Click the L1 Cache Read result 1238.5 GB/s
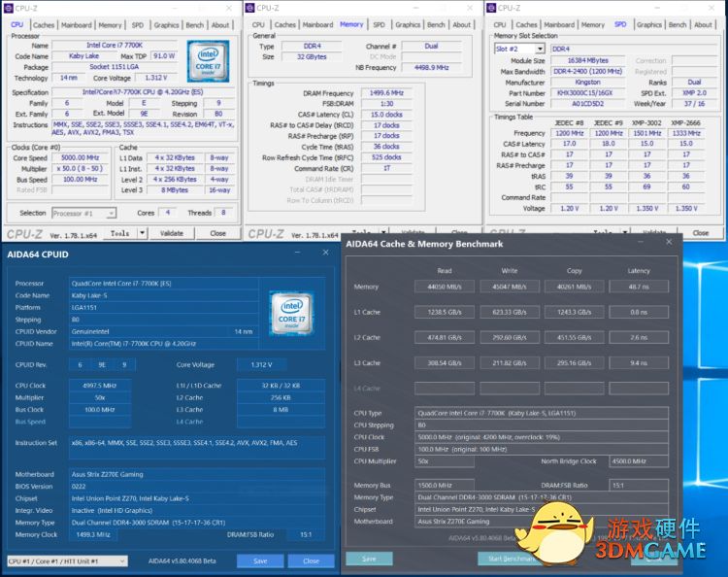Screen dimensions: 728x577 [445, 312]
